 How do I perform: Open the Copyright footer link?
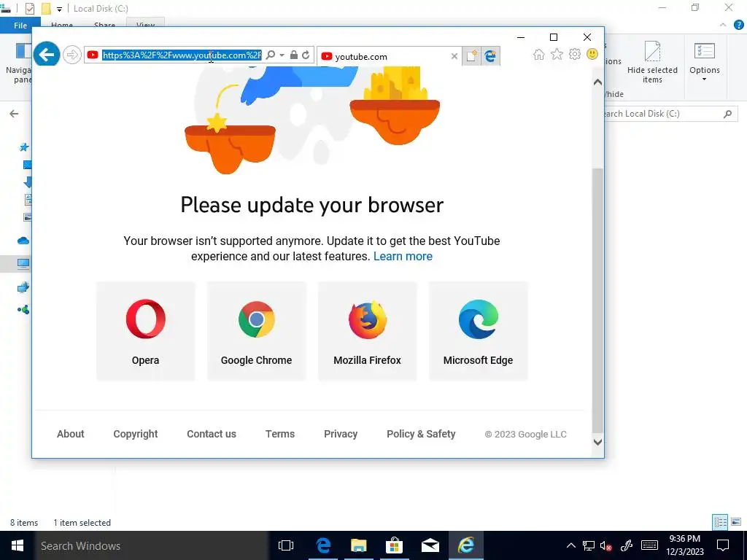(x=135, y=434)
